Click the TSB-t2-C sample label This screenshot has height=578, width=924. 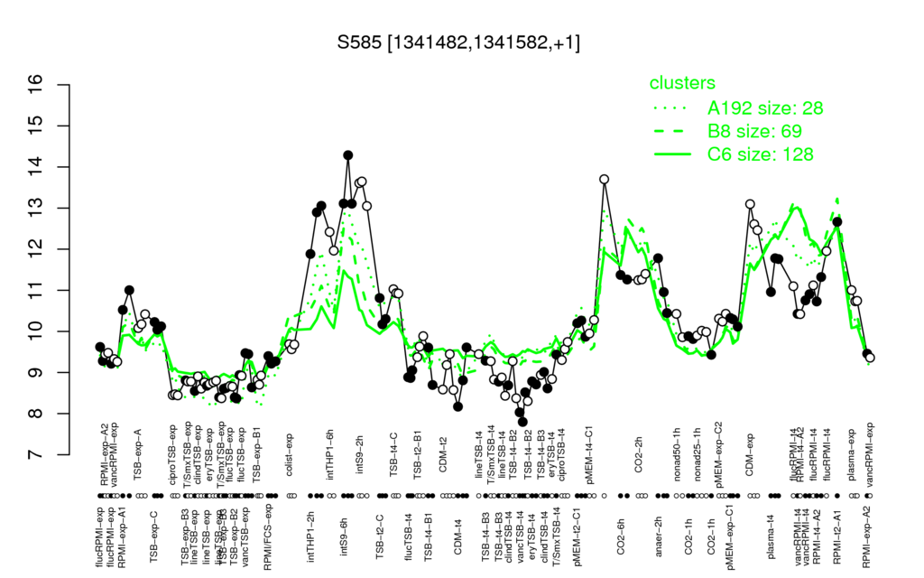tap(380, 536)
